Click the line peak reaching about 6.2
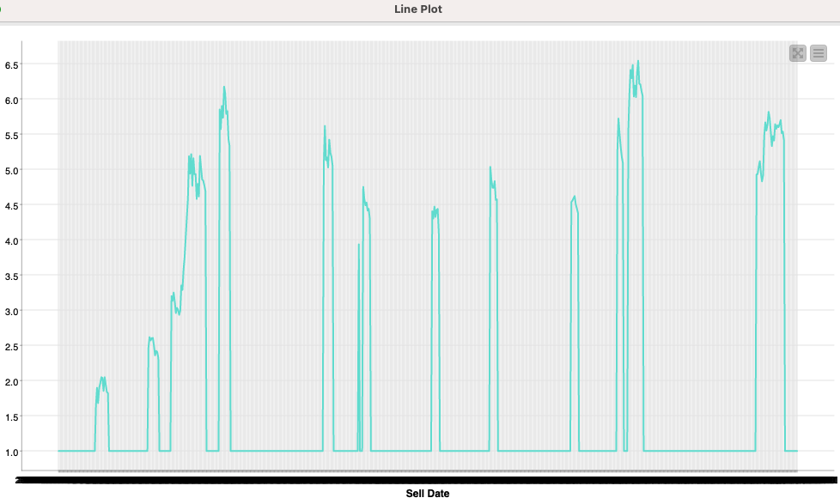Image resolution: width=840 pixels, height=504 pixels. [x=224, y=87]
